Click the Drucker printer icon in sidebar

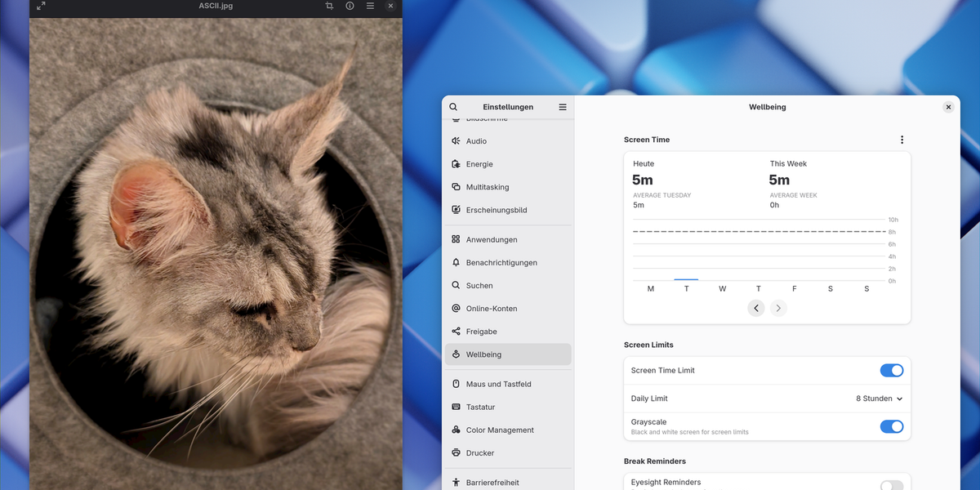tap(456, 452)
